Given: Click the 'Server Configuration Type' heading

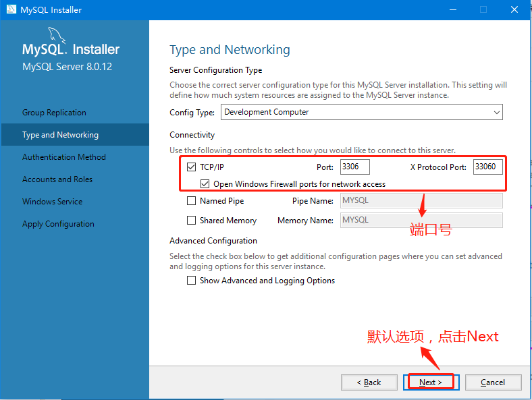Looking at the screenshot, I should (x=216, y=70).
